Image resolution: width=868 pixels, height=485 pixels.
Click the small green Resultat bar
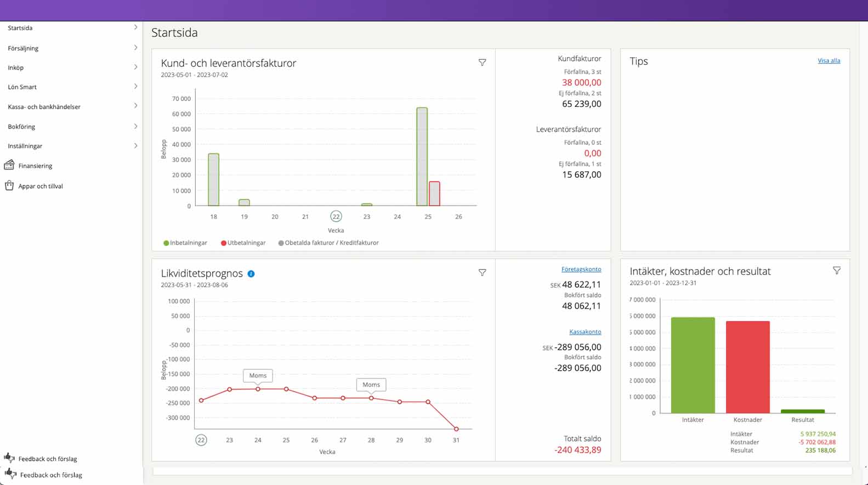click(x=803, y=411)
